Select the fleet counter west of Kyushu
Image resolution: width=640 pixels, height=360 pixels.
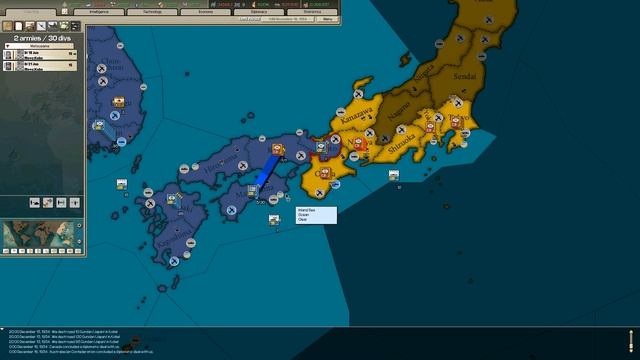coord(122,184)
